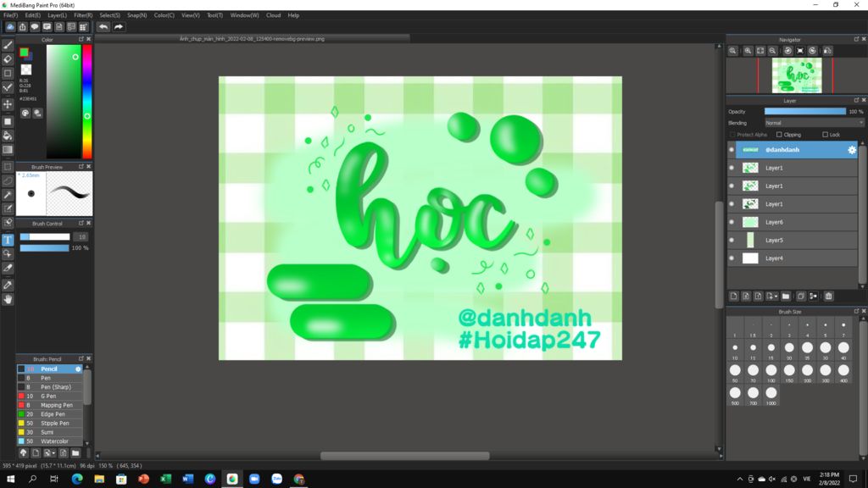Undock the Navigator panel
868x488 pixels.
(x=856, y=39)
